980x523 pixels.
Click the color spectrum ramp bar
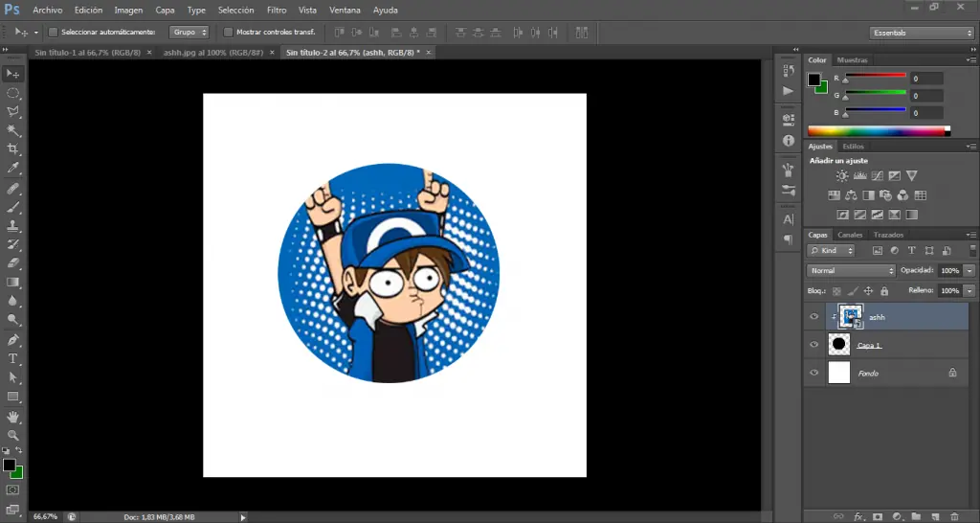pyautogui.click(x=879, y=131)
